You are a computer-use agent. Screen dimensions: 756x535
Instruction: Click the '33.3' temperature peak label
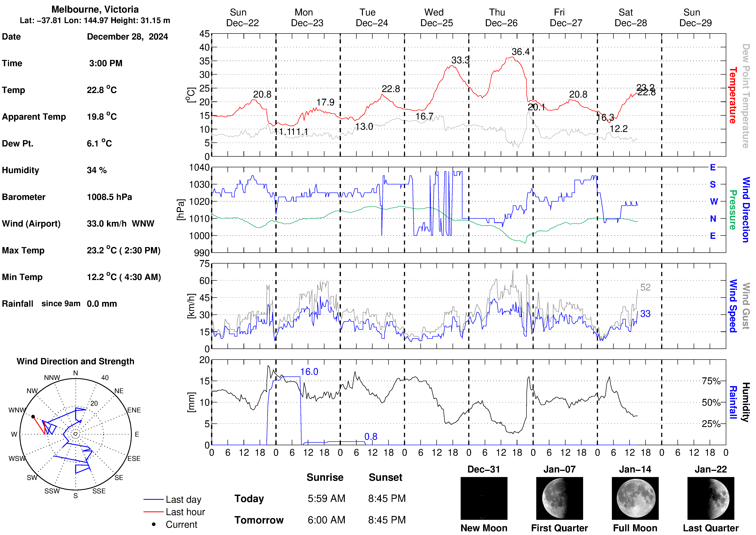(x=460, y=60)
